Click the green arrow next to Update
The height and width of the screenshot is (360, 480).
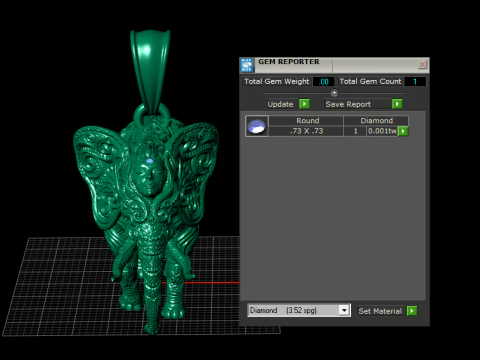(x=304, y=104)
